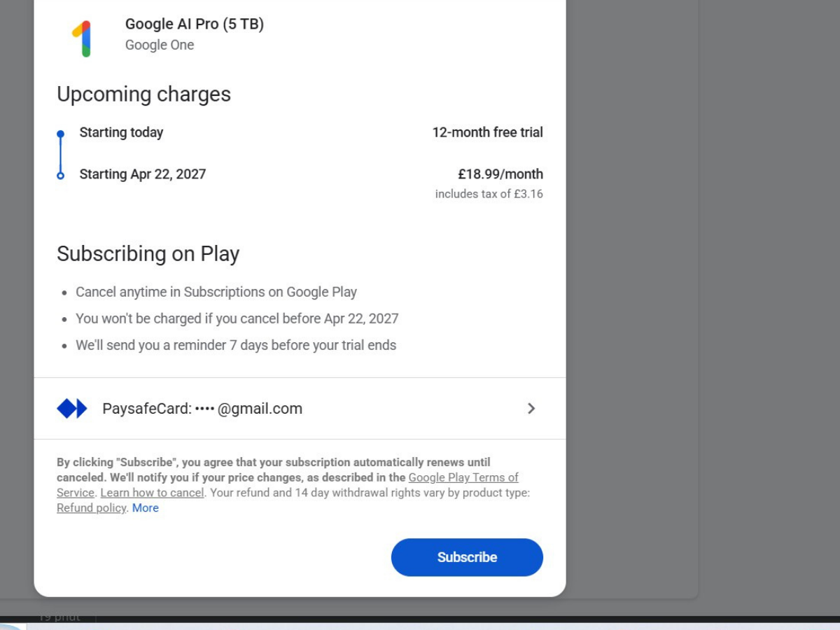Viewport: 840px width, 630px height.
Task: Click the blue Subscribe button
Action: click(x=467, y=557)
